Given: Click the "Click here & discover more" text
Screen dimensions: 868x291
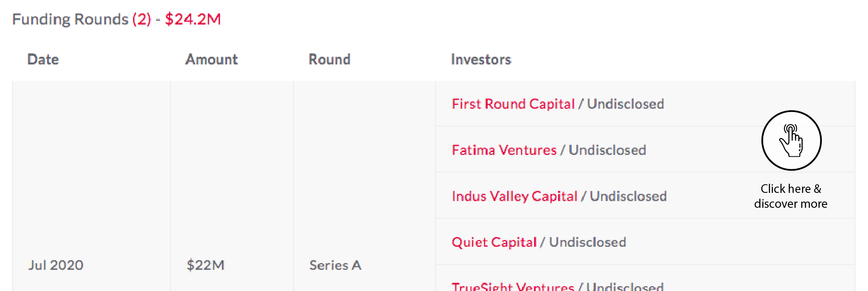Looking at the screenshot, I should (791, 196).
